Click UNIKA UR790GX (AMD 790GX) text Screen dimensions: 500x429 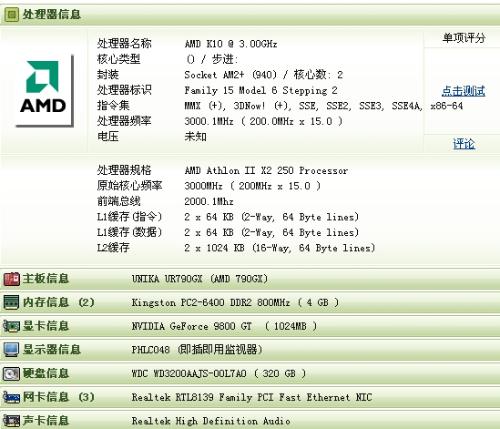(200, 279)
